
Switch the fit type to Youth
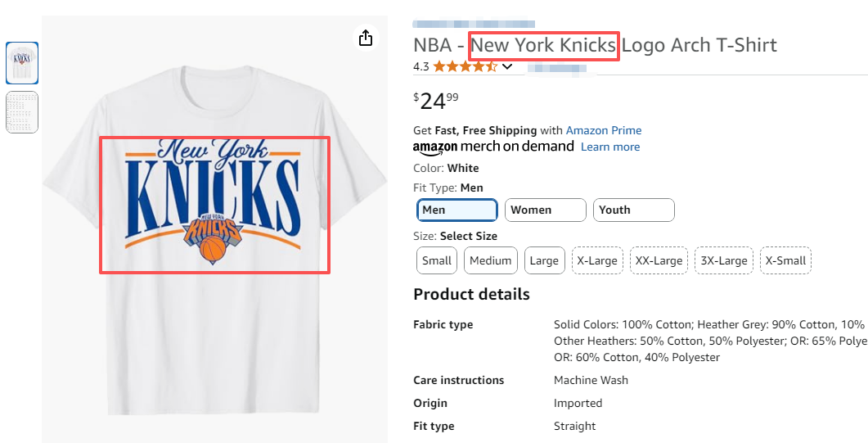633,210
